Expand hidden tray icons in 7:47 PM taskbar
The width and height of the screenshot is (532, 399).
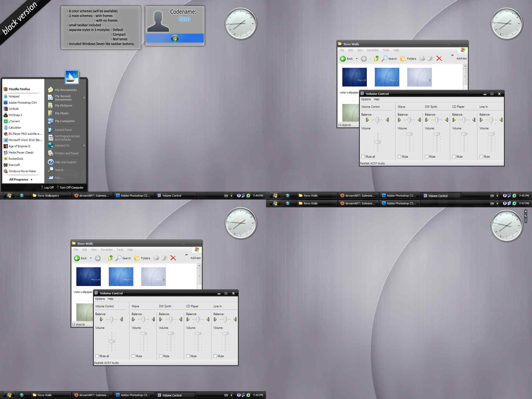[497, 203]
